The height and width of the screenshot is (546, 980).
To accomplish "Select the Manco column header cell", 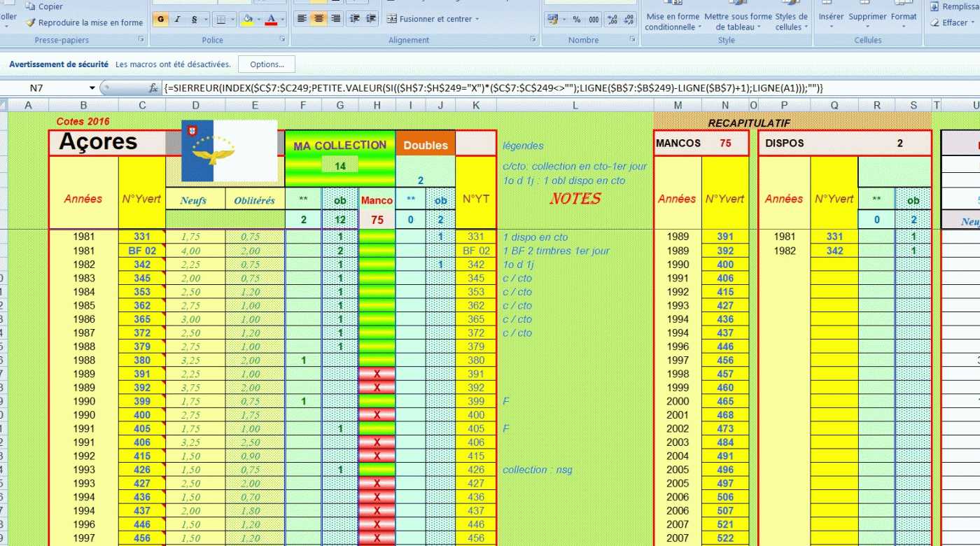I will (x=377, y=200).
